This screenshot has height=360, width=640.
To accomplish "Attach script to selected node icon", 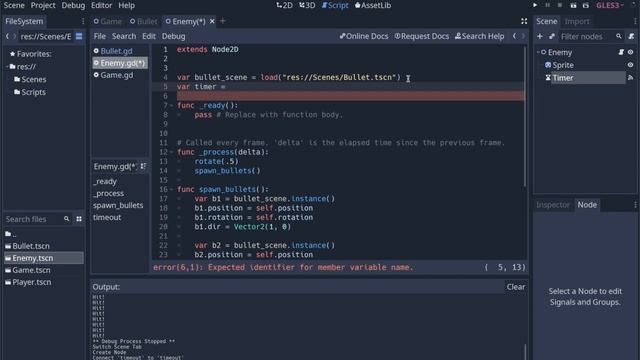I will click(631, 37).
